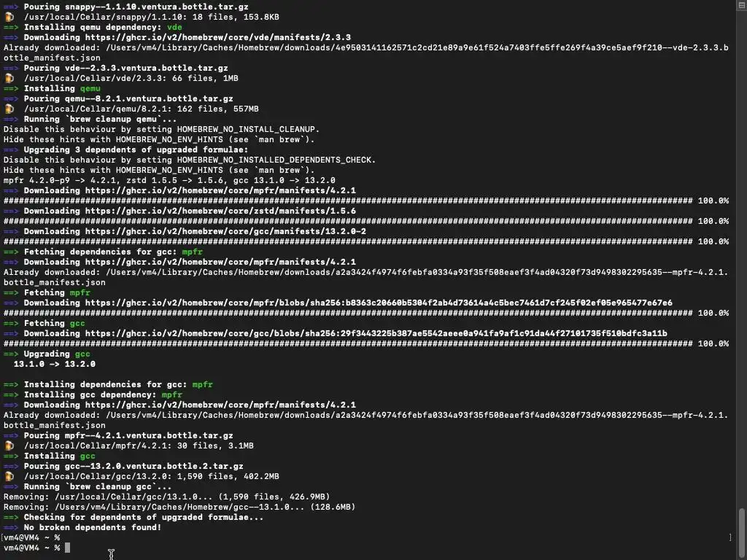Click the zstd manifests/1.5.6 download URL
The width and height of the screenshot is (747, 560).
click(220, 211)
